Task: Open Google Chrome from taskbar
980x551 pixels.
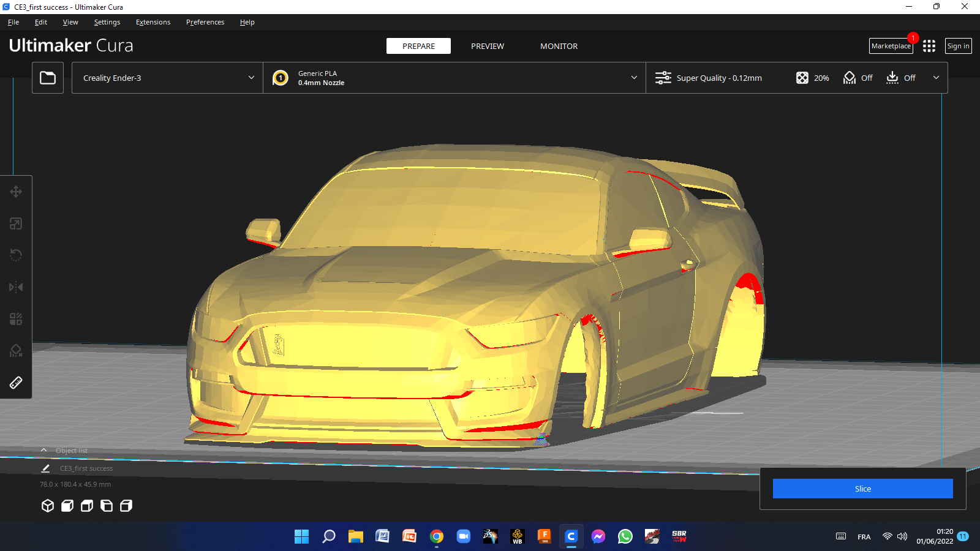Action: coord(437,537)
